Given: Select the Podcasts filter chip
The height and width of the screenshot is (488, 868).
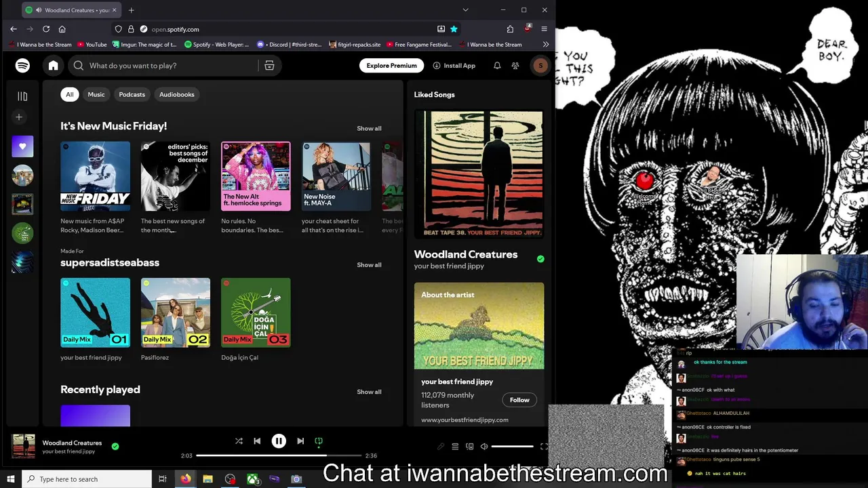Looking at the screenshot, I should coord(132,95).
